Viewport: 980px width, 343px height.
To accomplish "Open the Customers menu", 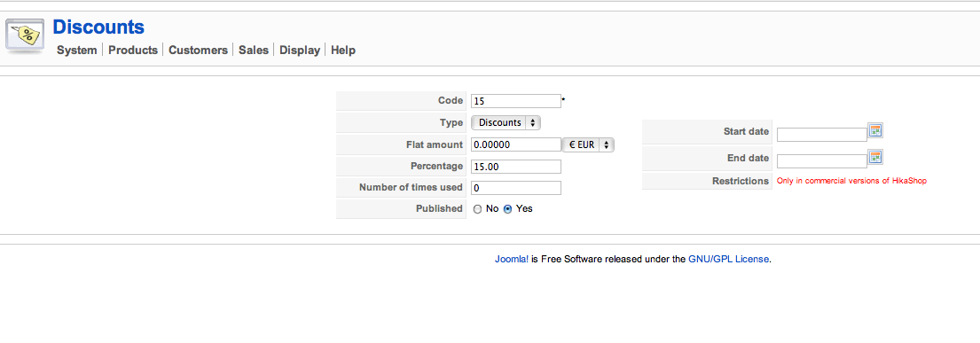I will tap(198, 50).
